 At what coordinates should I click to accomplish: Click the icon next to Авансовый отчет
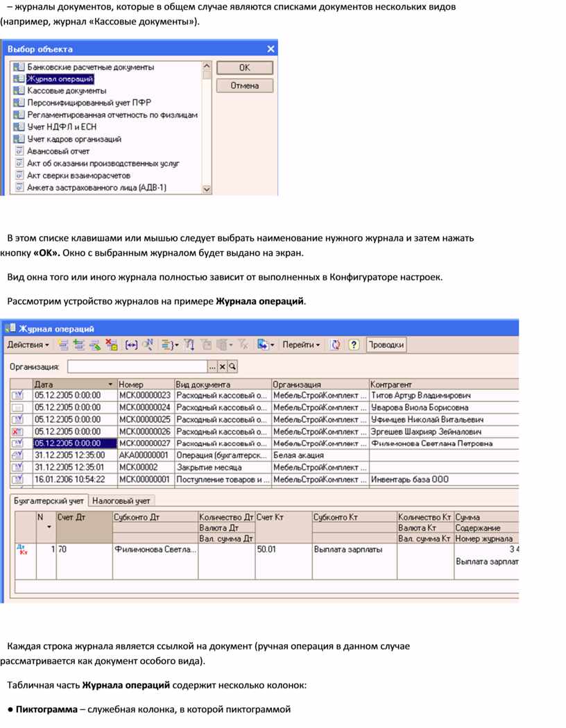(x=19, y=151)
